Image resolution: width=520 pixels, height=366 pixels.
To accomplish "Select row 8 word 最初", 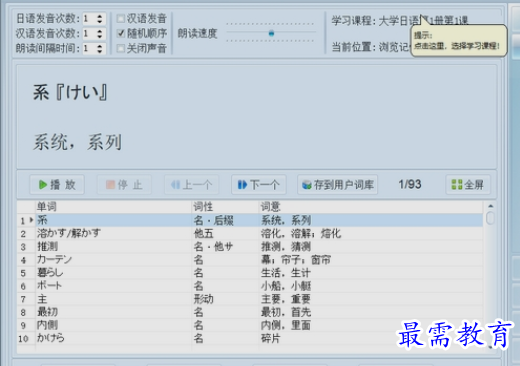I will pos(250,312).
